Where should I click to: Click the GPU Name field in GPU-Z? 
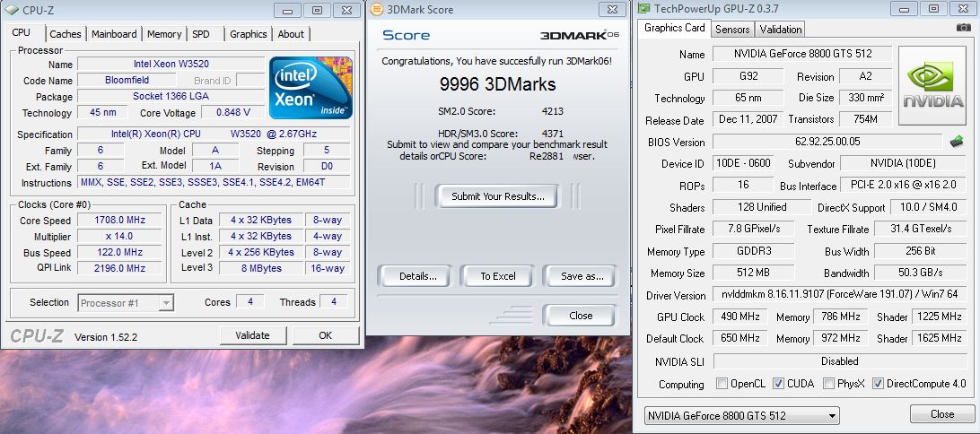coord(802,54)
